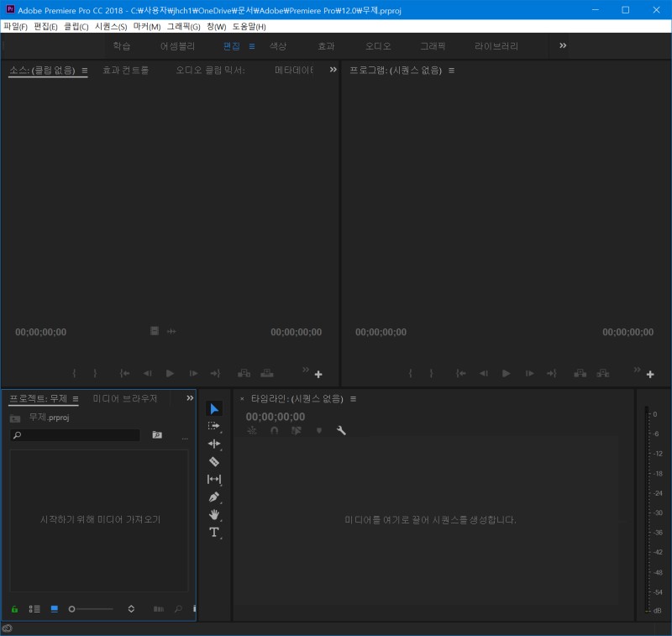The height and width of the screenshot is (636, 672).
Task: Open Source monitor button editor plus
Action: [318, 375]
